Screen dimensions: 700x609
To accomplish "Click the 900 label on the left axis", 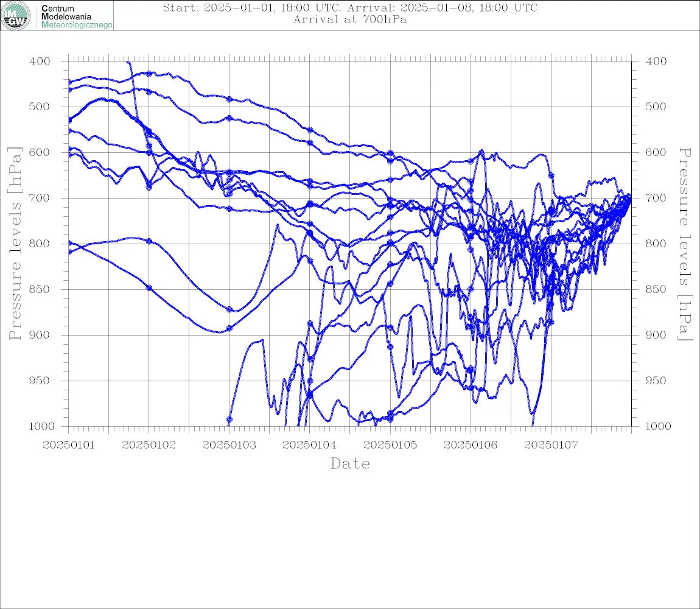I will point(40,335).
